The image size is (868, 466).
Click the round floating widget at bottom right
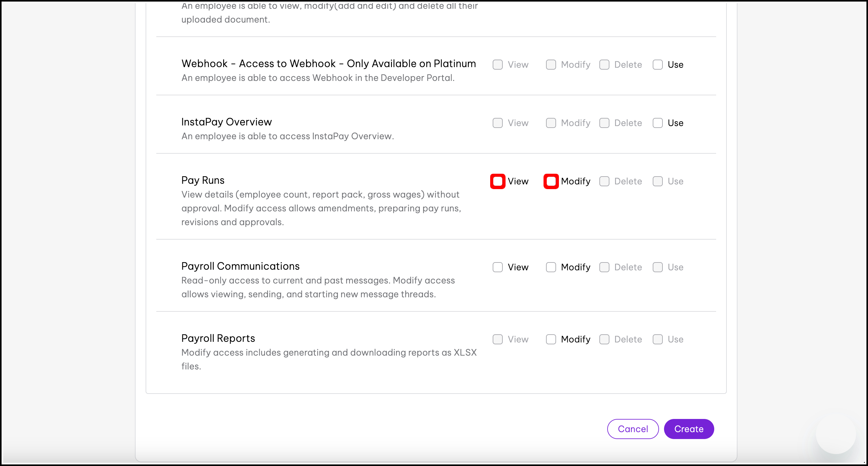click(x=835, y=434)
